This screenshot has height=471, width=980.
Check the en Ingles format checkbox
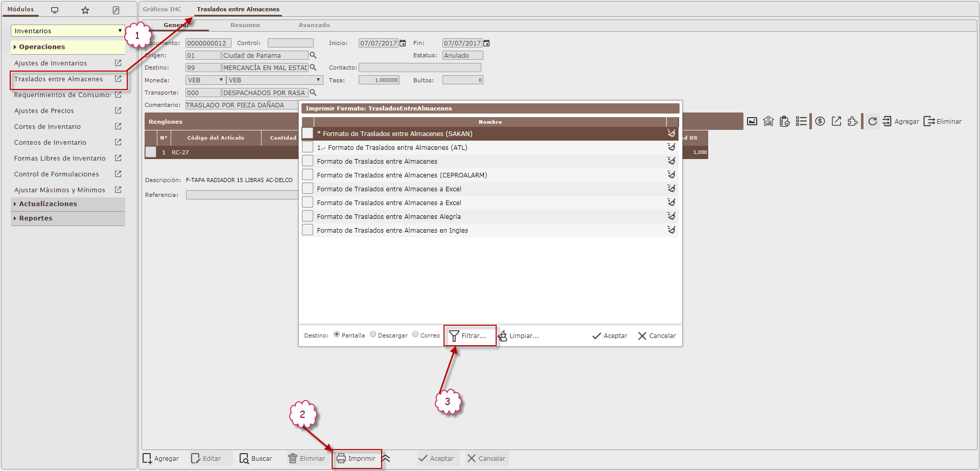coord(308,230)
